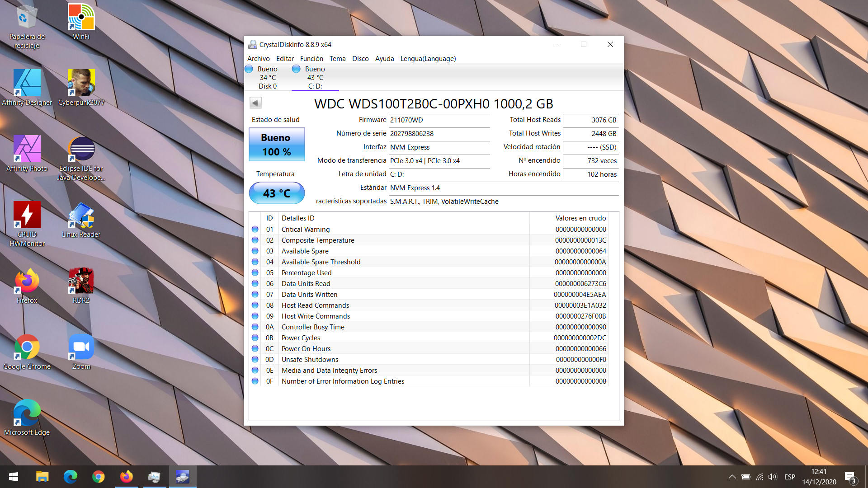Viewport: 868px width, 488px height.
Task: Open the Lengua(Language) menu
Action: [x=428, y=59]
